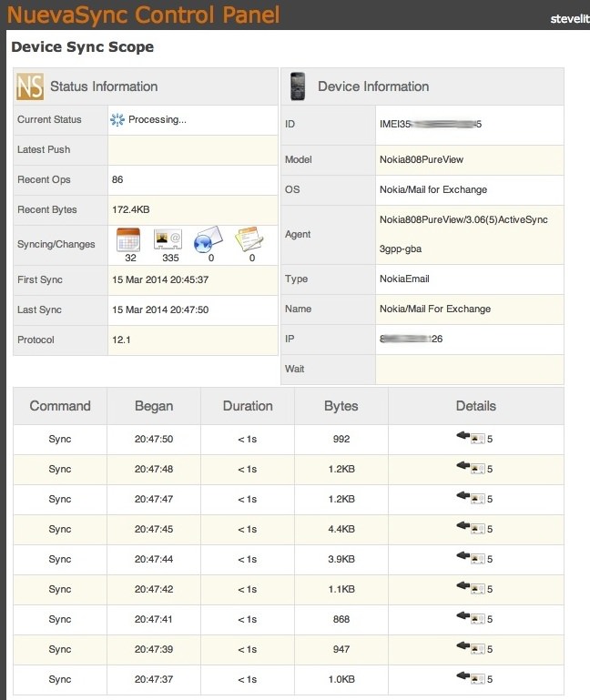The image size is (590, 700).
Task: Click Sync command in 20:47:50 row
Action: [x=60, y=440]
